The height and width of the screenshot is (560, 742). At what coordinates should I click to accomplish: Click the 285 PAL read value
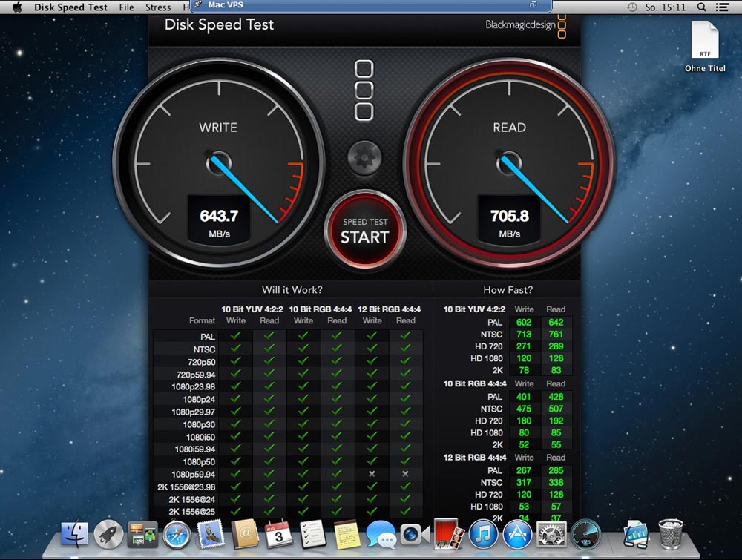click(556, 470)
